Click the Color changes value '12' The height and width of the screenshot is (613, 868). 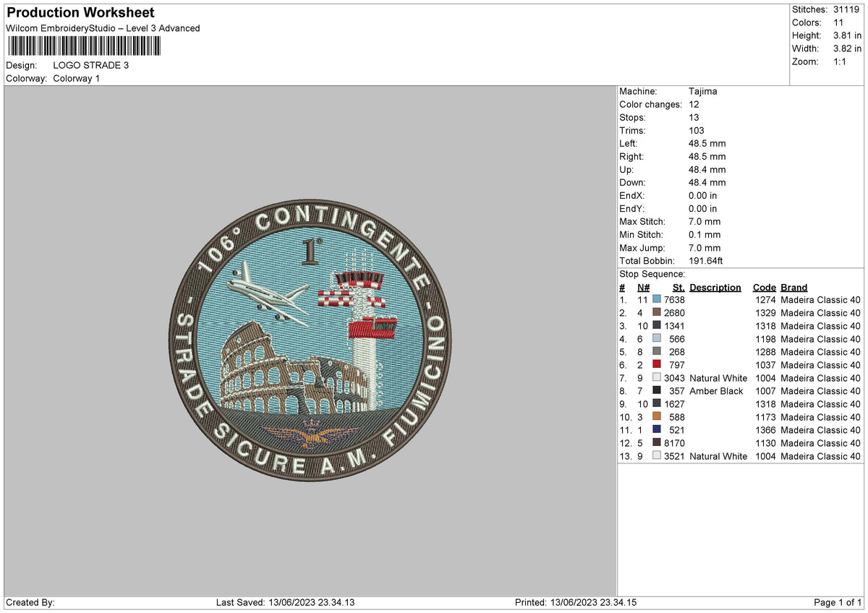pyautogui.click(x=694, y=105)
